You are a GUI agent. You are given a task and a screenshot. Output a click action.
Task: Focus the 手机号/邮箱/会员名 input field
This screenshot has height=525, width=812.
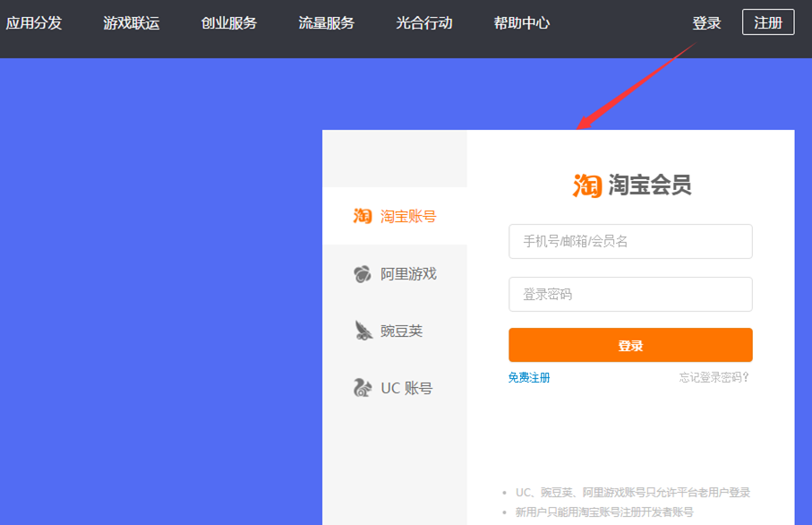click(x=630, y=241)
